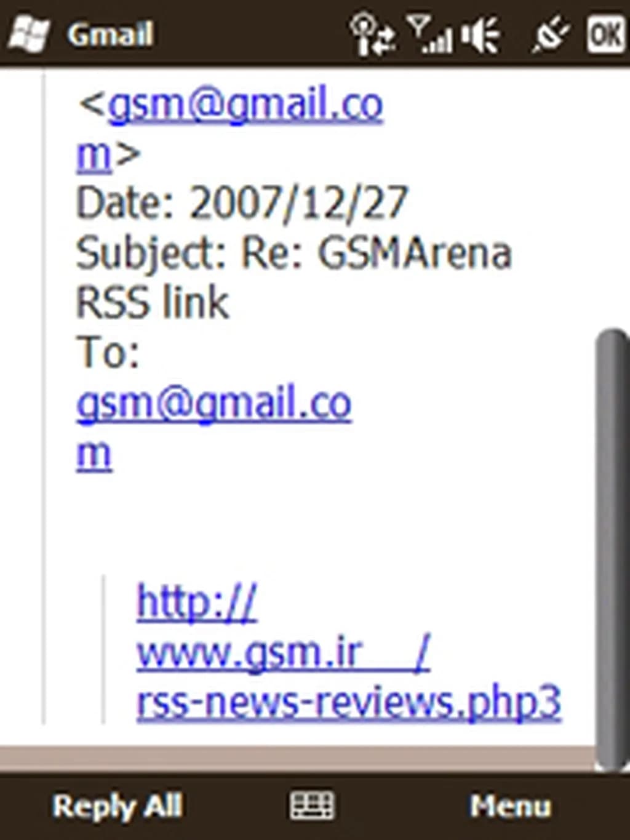
Task: Click the lone 'm' link below To address
Action: click(94, 454)
